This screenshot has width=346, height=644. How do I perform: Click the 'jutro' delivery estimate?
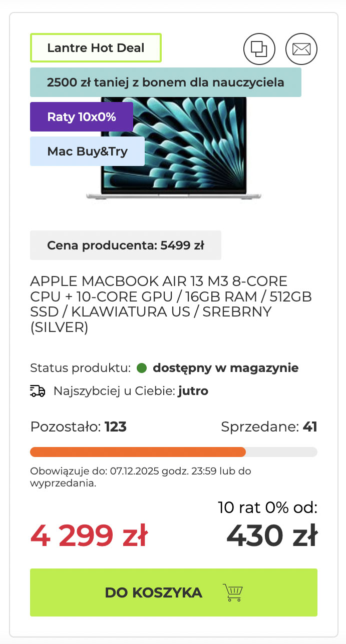click(x=193, y=391)
